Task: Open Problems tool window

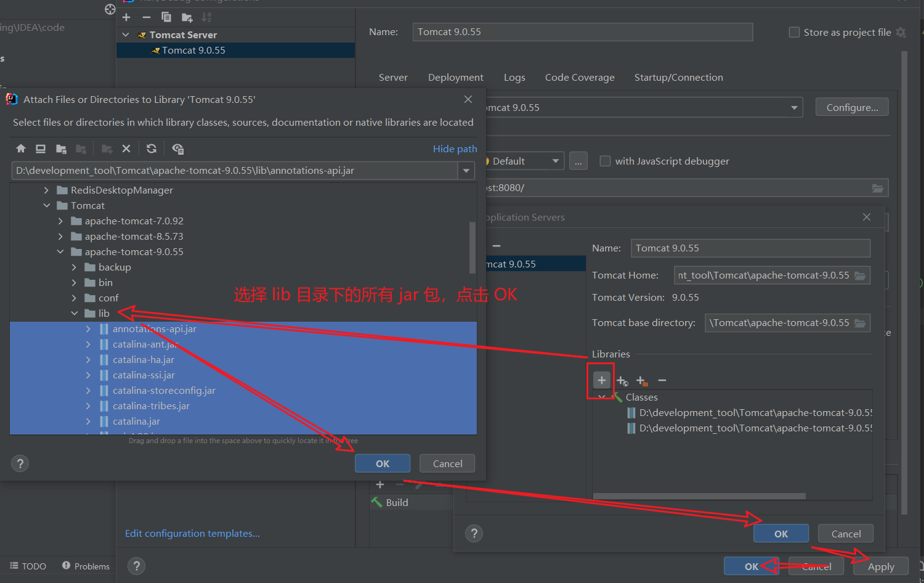Action: click(x=86, y=566)
